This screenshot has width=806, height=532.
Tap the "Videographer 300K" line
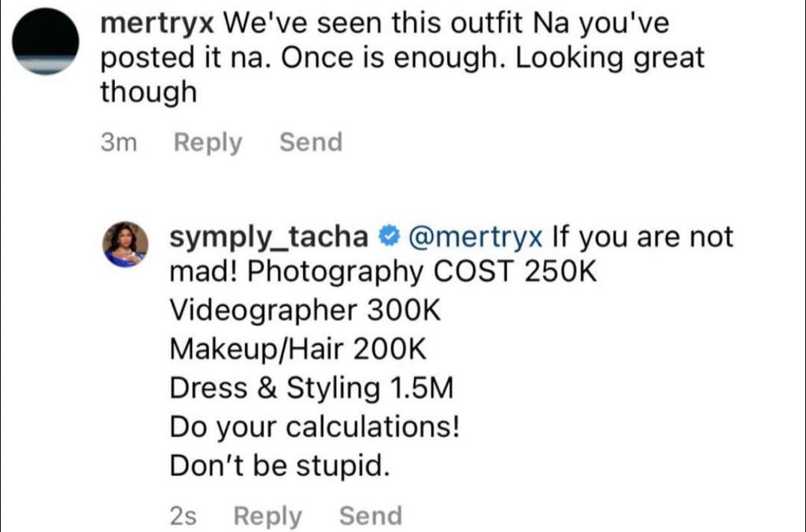pyautogui.click(x=305, y=311)
